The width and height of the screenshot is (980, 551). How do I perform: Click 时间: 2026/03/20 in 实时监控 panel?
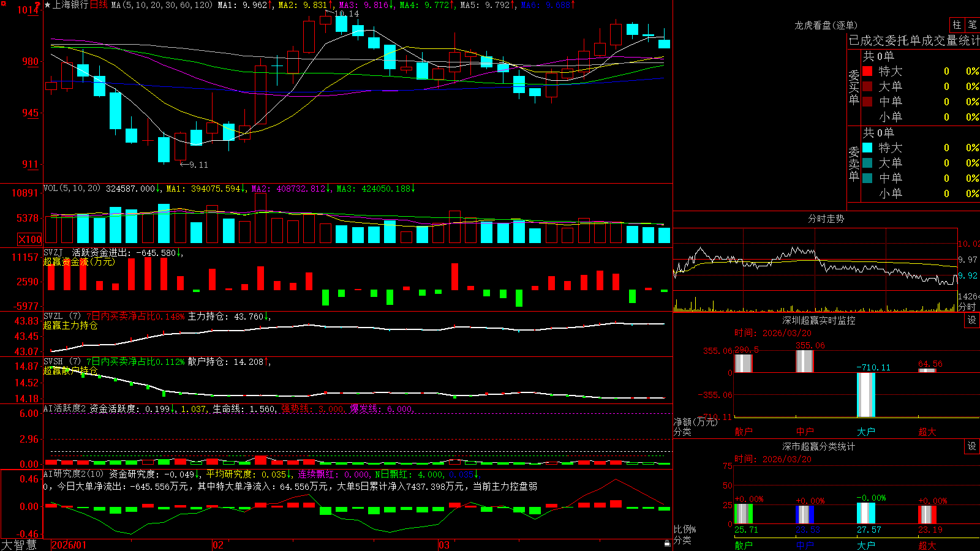(773, 333)
